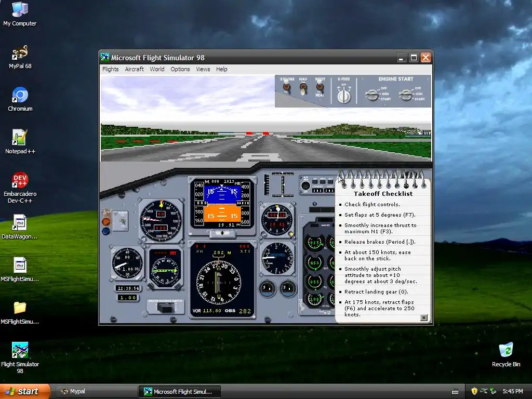The image size is (532, 399).
Task: Click Microsoft Flight Simulator taskbar button
Action: click(x=179, y=392)
